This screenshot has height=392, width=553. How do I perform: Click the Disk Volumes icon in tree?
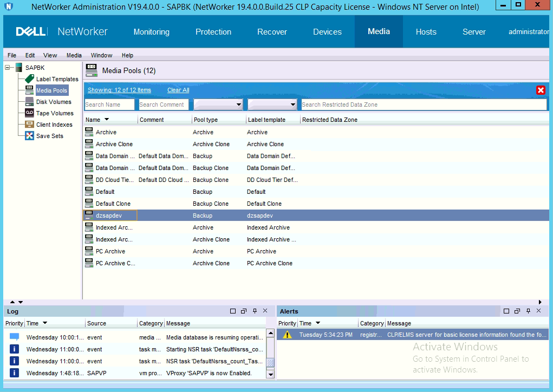(29, 102)
